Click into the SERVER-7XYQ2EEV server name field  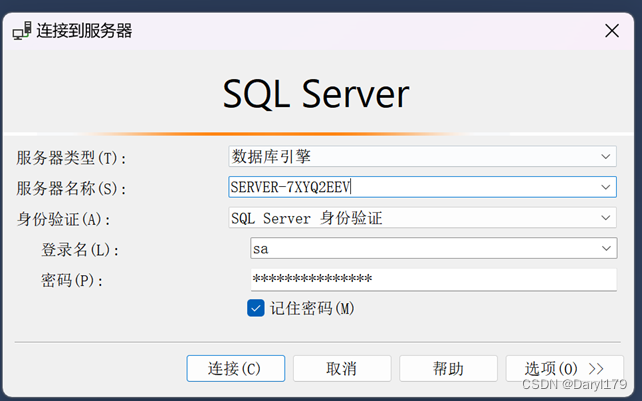click(x=422, y=187)
